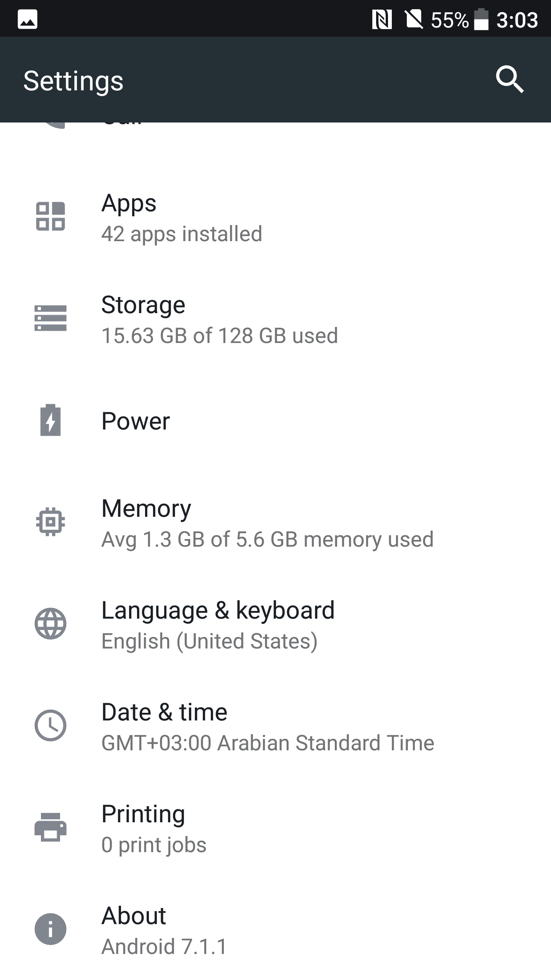Tap the Memory chip icon

tap(51, 521)
